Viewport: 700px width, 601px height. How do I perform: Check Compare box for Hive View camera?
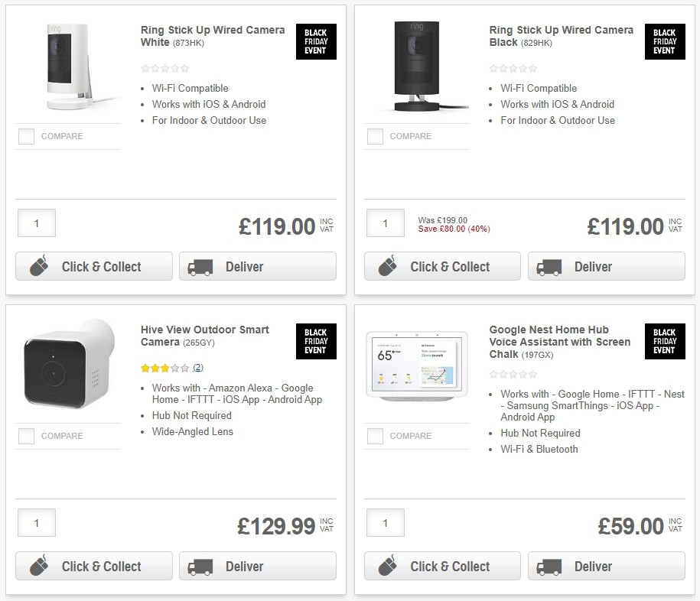coord(27,437)
